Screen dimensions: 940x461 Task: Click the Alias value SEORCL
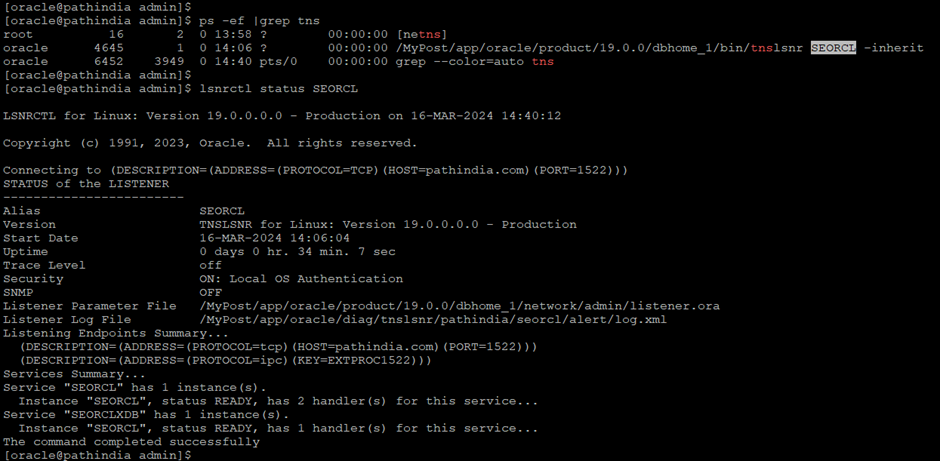(222, 211)
